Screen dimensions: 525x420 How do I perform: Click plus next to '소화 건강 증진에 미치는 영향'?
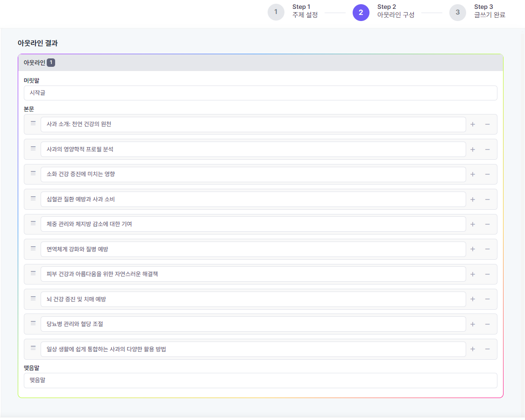tap(472, 174)
